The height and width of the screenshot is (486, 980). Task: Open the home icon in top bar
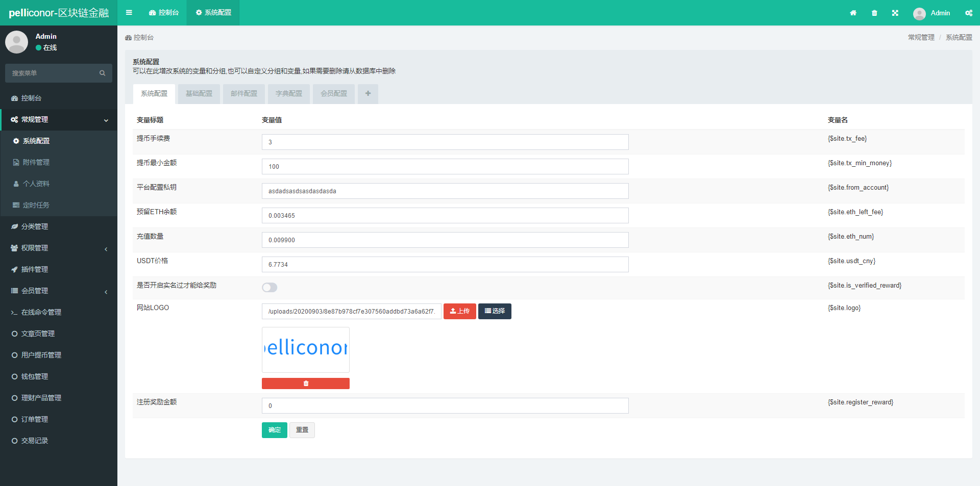[x=853, y=13]
